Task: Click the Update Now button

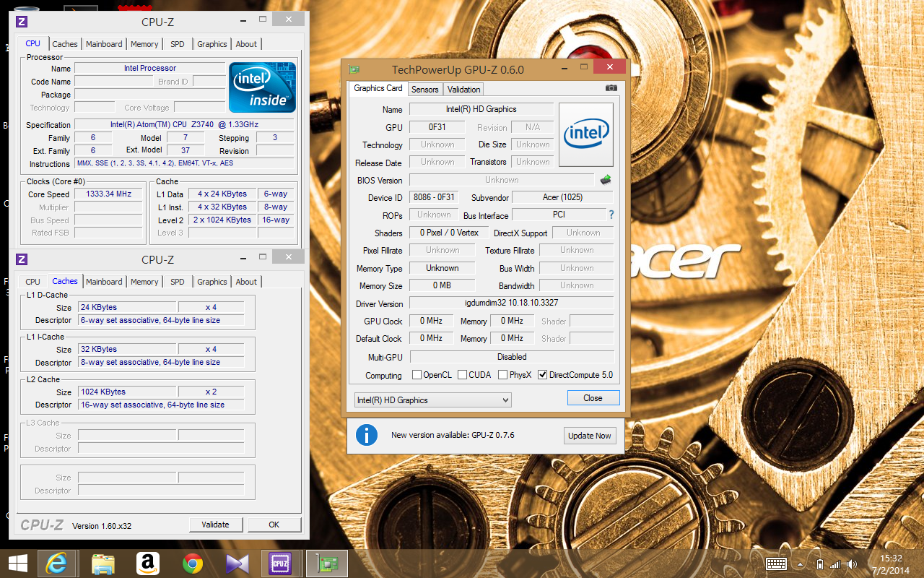Action: pyautogui.click(x=590, y=436)
